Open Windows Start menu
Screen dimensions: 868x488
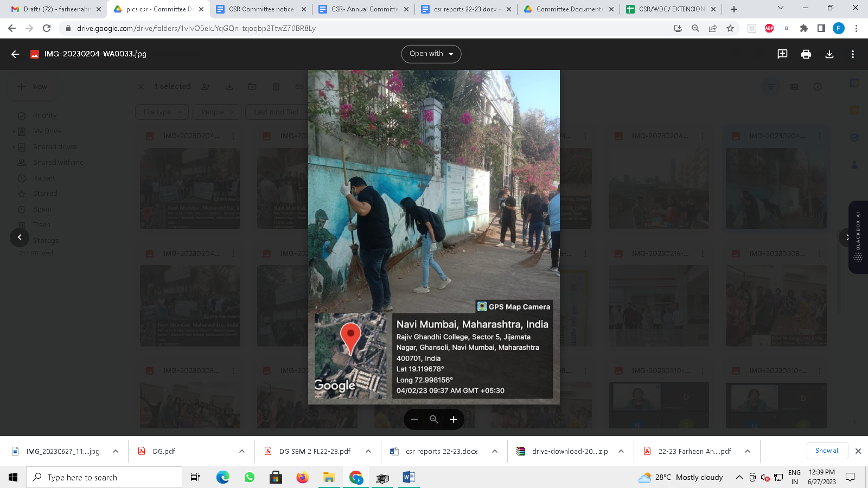13,477
